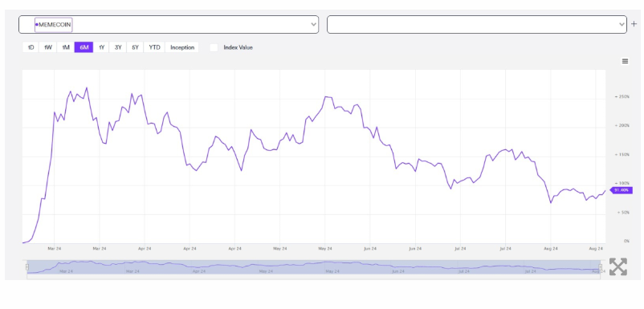Open the chart hamburger menu icon
The height and width of the screenshot is (309, 644).
click(625, 61)
